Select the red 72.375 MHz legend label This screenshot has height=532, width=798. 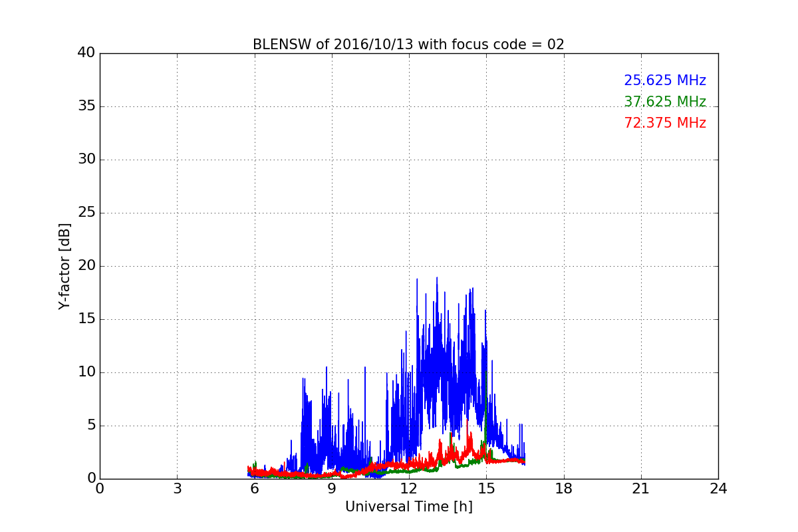pyautogui.click(x=665, y=123)
